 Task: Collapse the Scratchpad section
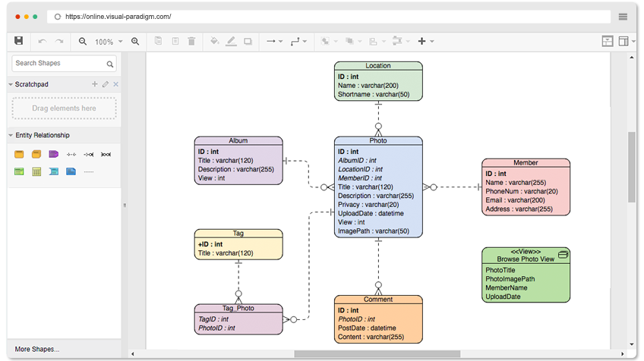(x=11, y=84)
